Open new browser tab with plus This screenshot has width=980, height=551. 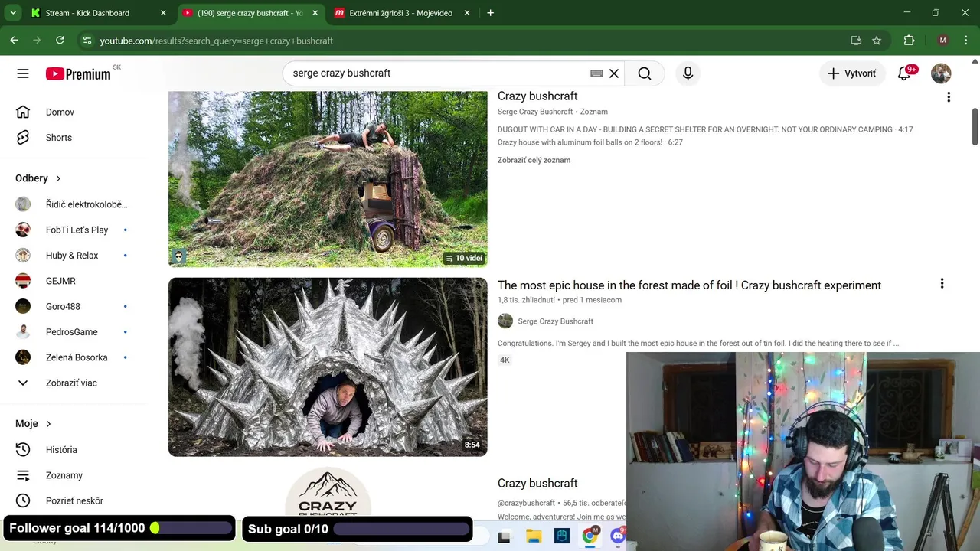490,13
